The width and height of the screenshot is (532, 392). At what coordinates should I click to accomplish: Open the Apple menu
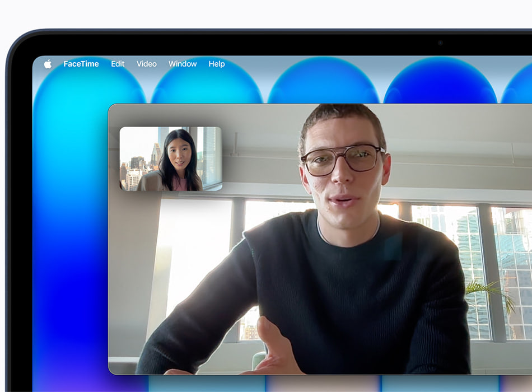click(48, 64)
